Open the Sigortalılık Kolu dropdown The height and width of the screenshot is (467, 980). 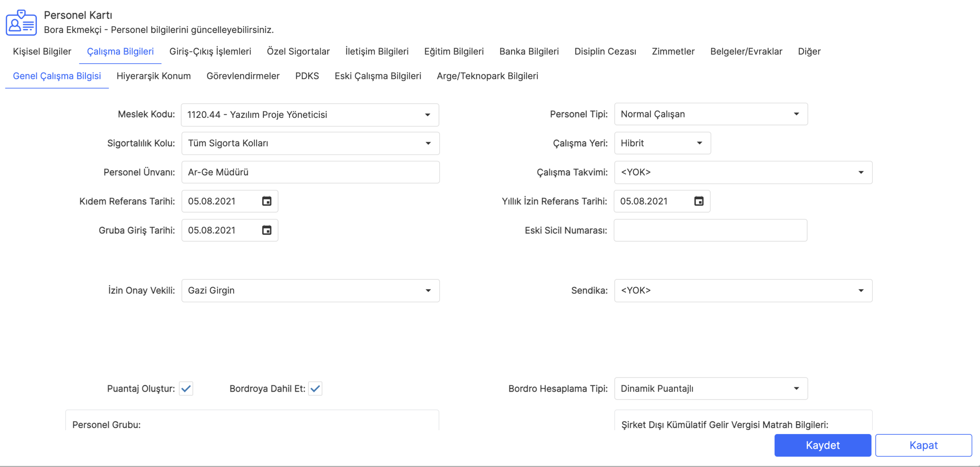pyautogui.click(x=428, y=143)
